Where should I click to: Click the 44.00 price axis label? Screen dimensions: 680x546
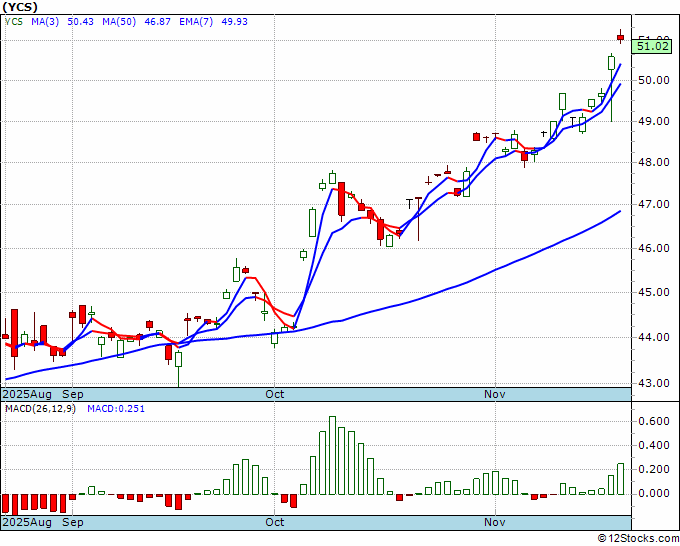654,337
